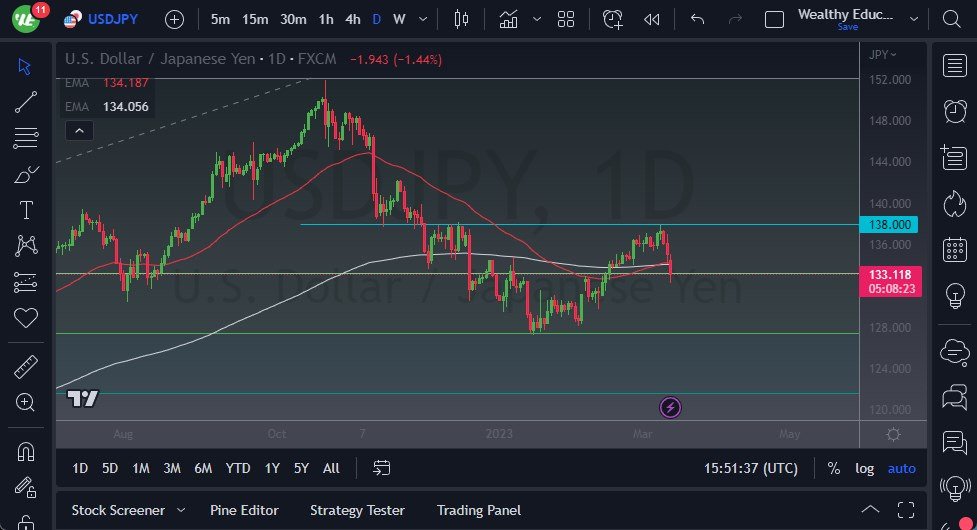Viewport: 977px width, 530px height.
Task: Select the trend line drawing tool
Action: tap(26, 101)
